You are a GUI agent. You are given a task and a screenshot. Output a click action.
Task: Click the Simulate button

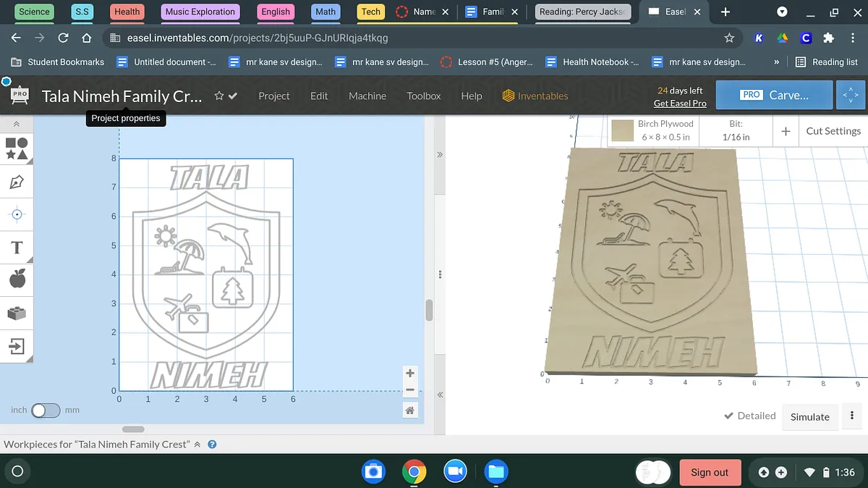click(x=809, y=417)
